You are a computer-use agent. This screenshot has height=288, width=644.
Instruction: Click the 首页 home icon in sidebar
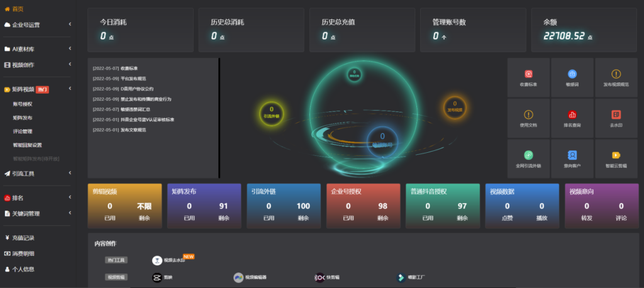tap(7, 9)
